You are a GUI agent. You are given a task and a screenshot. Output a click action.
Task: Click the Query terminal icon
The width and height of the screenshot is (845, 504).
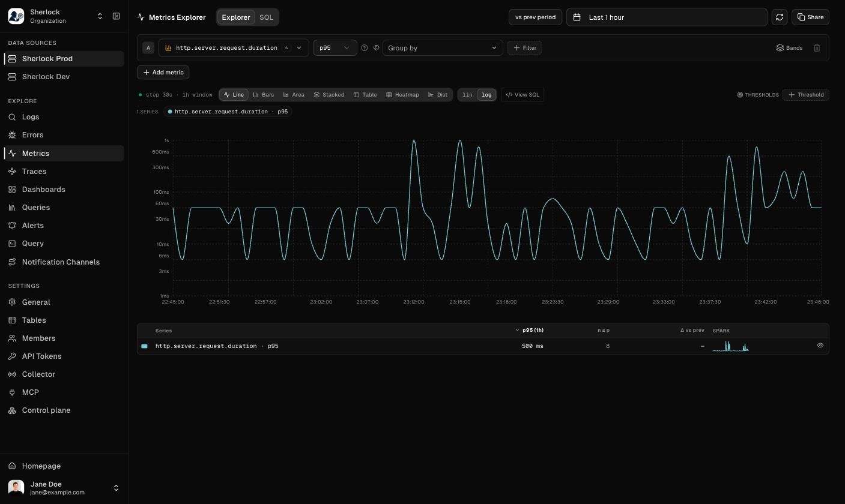pos(12,244)
